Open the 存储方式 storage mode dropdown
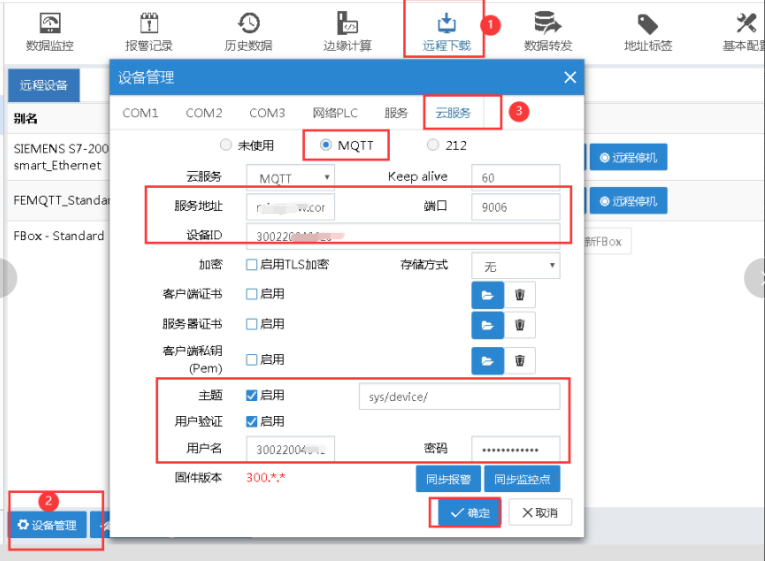 click(517, 265)
